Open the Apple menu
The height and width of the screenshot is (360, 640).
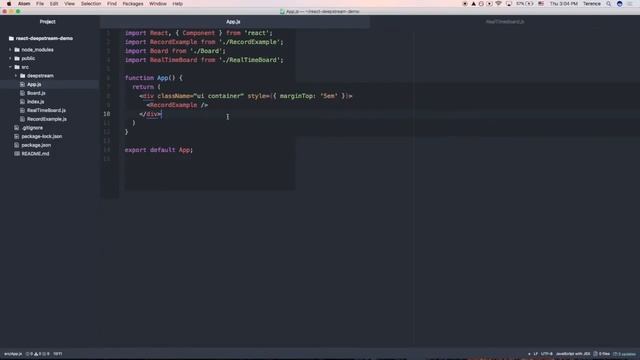(x=9, y=4)
